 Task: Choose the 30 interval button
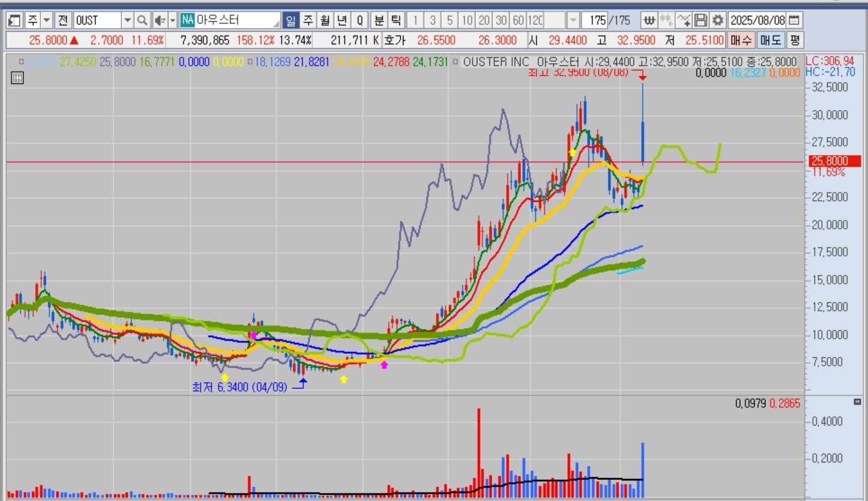[x=501, y=20]
